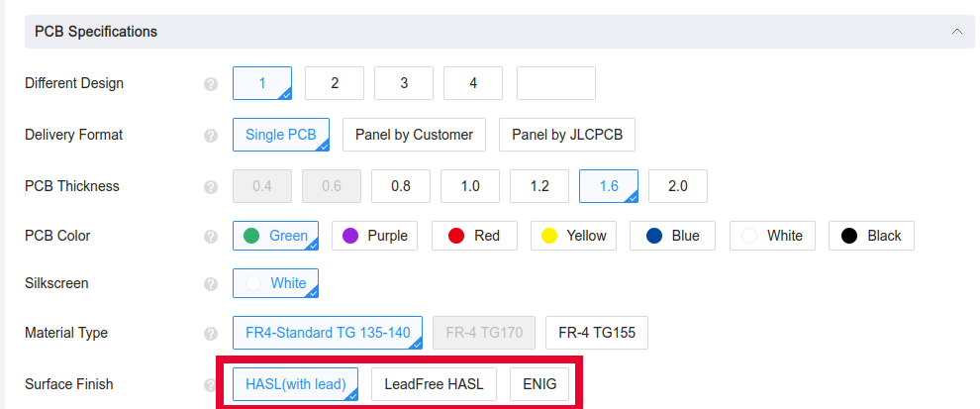Click the empty Different Design input box
The width and height of the screenshot is (980, 409).
coord(556,83)
